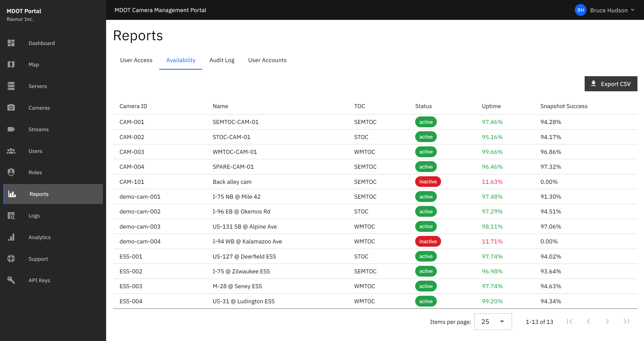Click the Servers icon in the sidebar
Viewport: 644px width, 341px height.
point(11,86)
